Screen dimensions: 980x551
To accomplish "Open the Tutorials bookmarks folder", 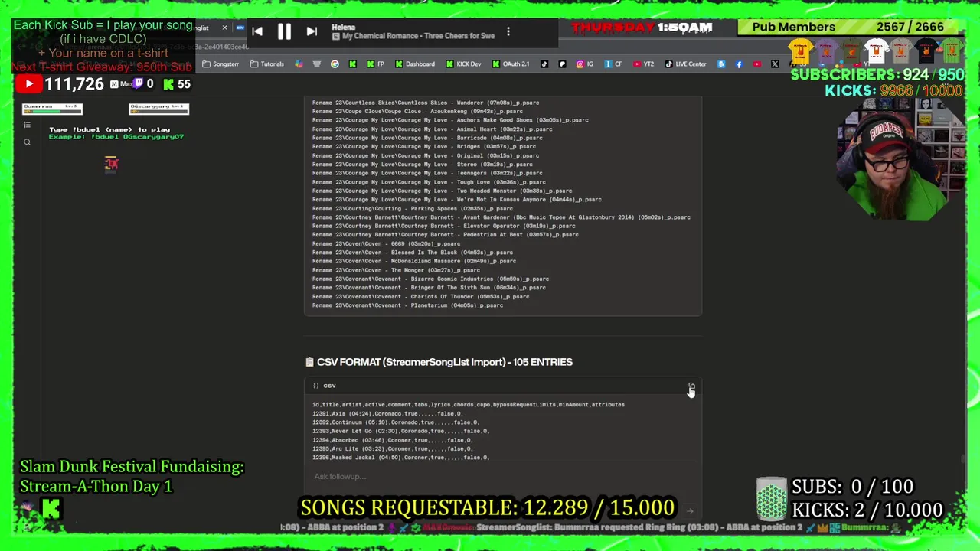I will click(x=267, y=64).
